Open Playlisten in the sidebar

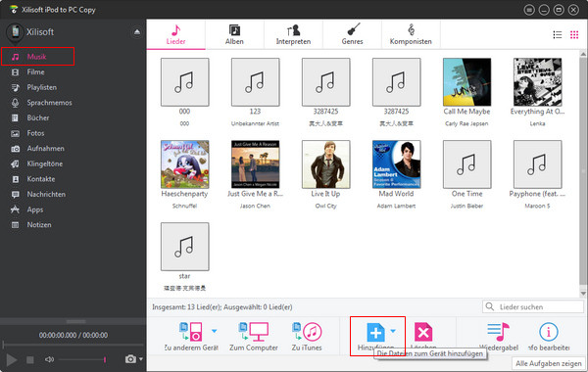pyautogui.click(x=41, y=87)
